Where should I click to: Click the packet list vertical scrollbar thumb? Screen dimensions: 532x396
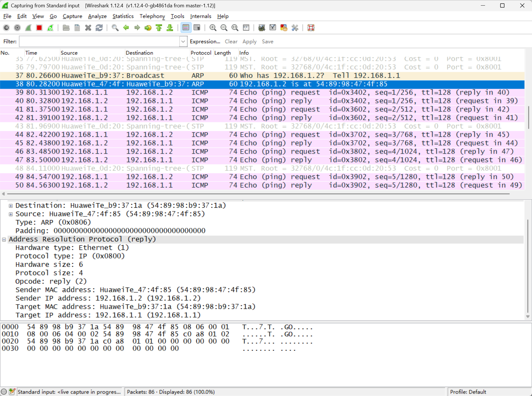tap(528, 117)
